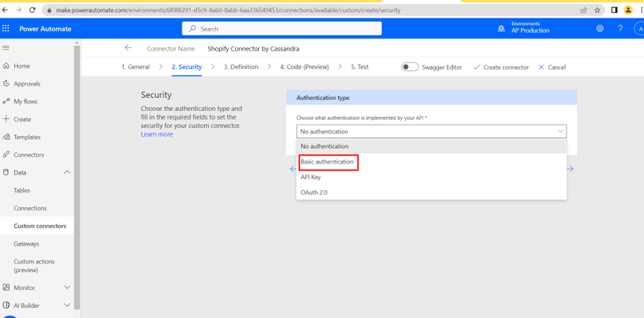
Task: Go to the 4. Code (Preview) step
Action: [305, 67]
